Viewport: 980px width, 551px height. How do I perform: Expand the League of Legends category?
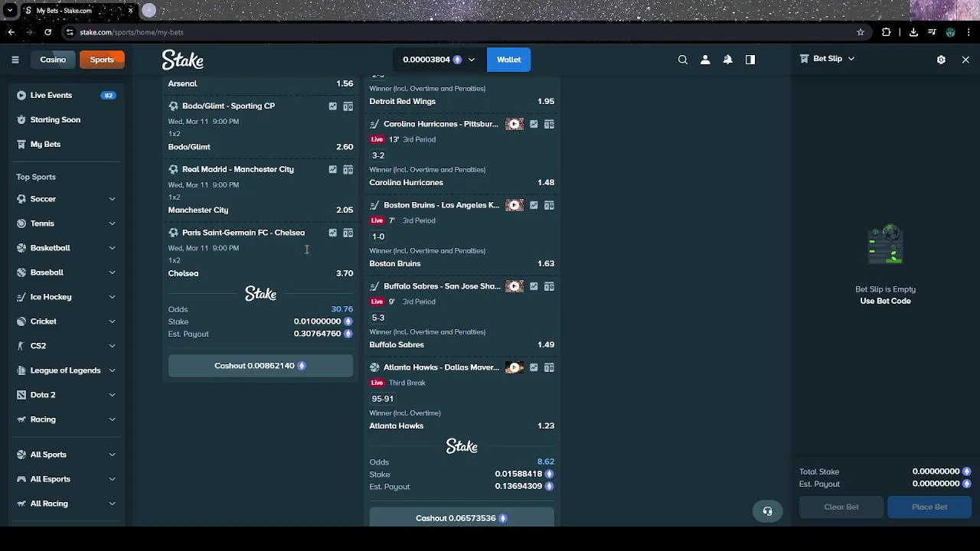(112, 370)
